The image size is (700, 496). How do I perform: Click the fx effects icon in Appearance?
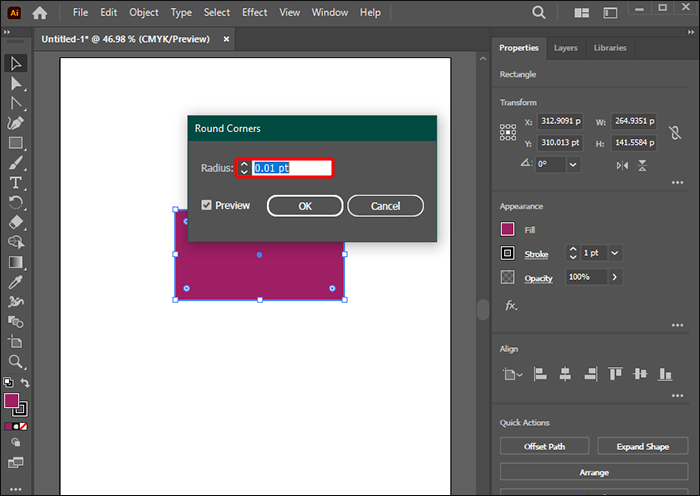[510, 305]
